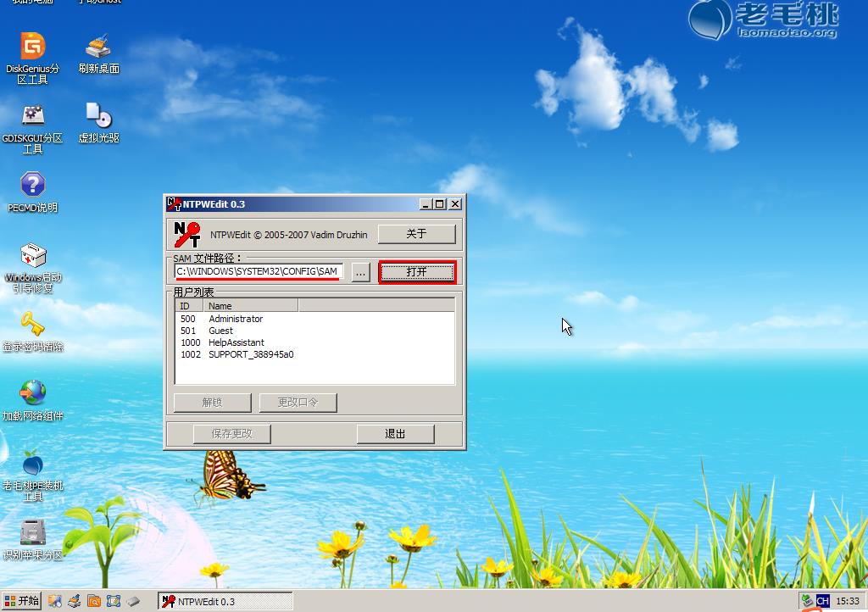Select the Guest user row
868x612 pixels.
(314, 331)
